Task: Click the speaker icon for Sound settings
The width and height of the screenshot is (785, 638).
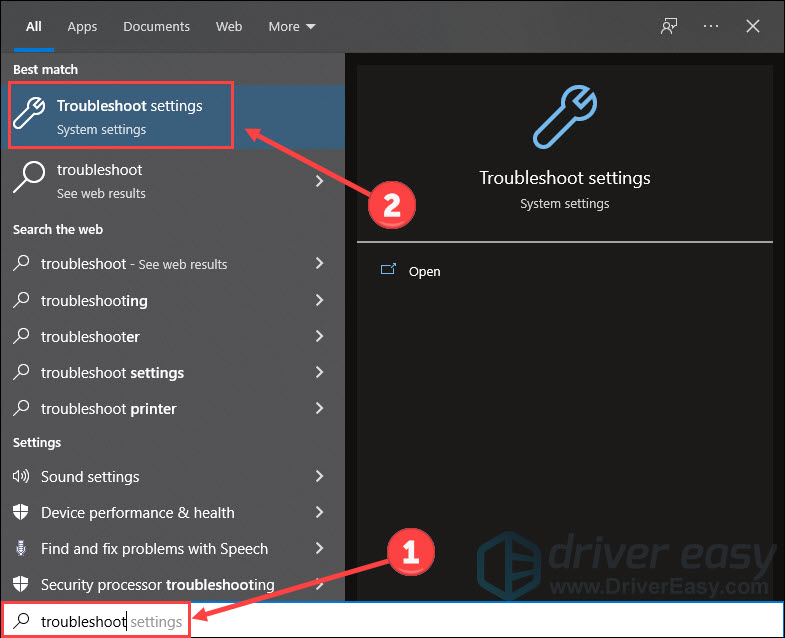Action: tap(22, 477)
